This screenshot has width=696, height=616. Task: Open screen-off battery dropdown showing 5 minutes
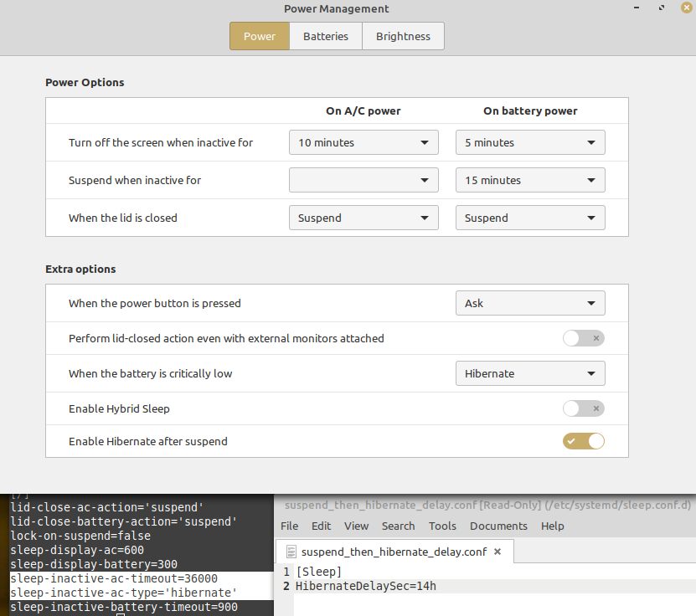pyautogui.click(x=530, y=142)
